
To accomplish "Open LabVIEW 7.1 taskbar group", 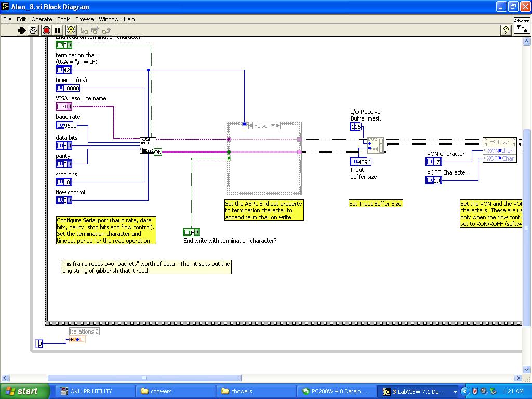I will (x=418, y=391).
